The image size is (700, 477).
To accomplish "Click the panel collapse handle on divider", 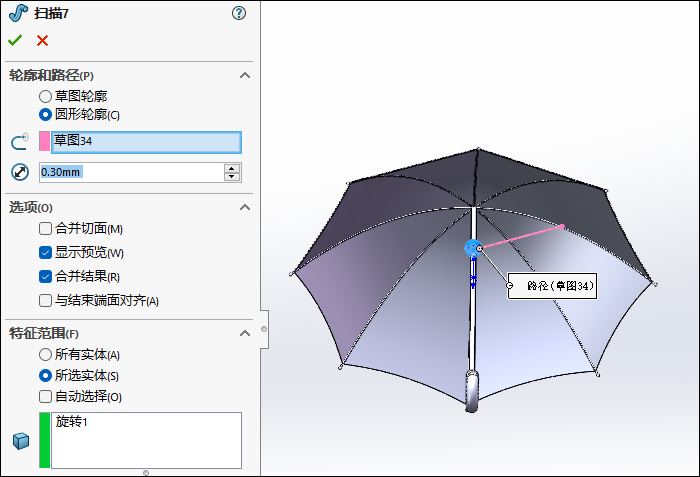I will click(264, 329).
